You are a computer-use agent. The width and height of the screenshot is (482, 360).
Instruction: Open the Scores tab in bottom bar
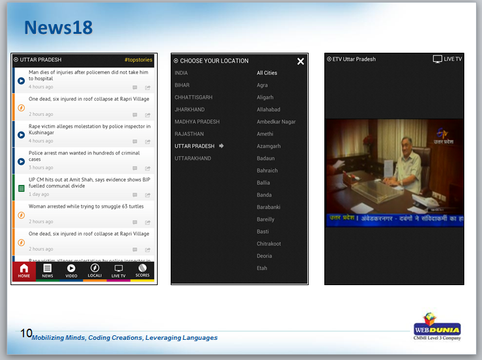click(142, 271)
